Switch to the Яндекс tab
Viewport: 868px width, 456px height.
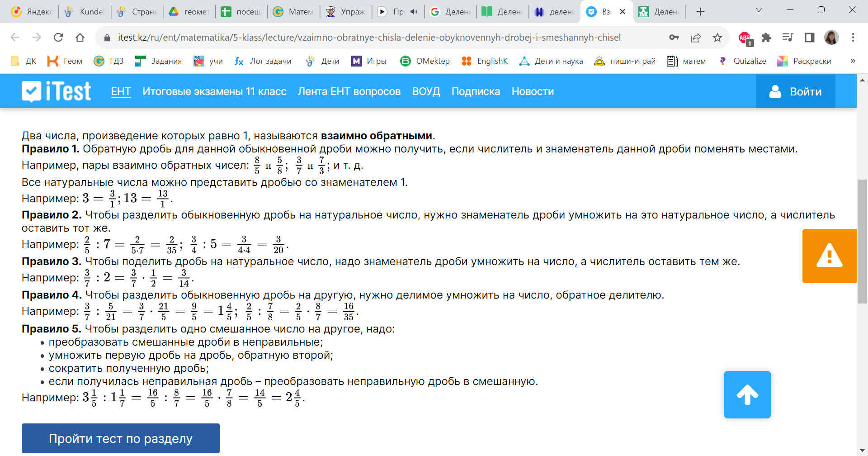[32, 12]
